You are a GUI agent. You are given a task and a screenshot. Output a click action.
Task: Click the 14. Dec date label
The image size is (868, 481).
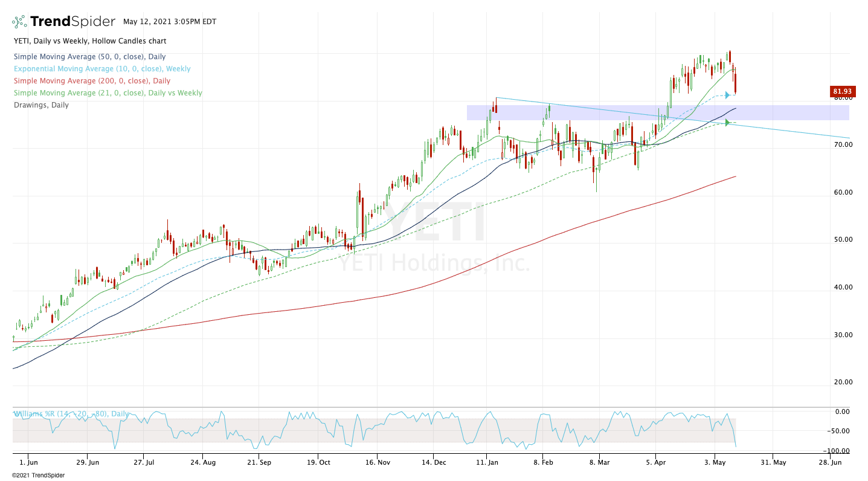[x=433, y=463]
